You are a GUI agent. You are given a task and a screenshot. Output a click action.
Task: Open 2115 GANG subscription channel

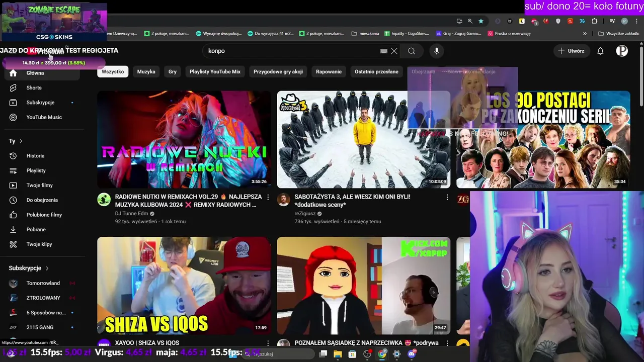click(x=42, y=327)
